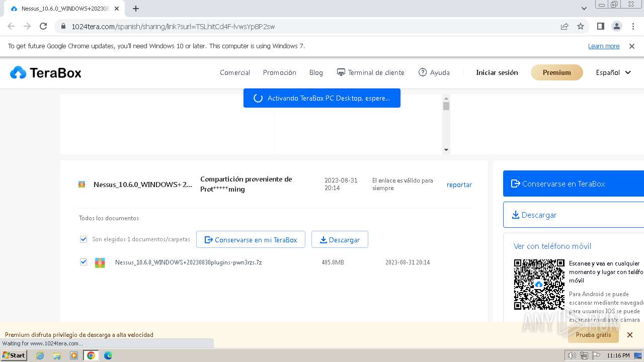This screenshot has height=362, width=644.
Task: Close the Nessus browser tab
Action: [117, 9]
